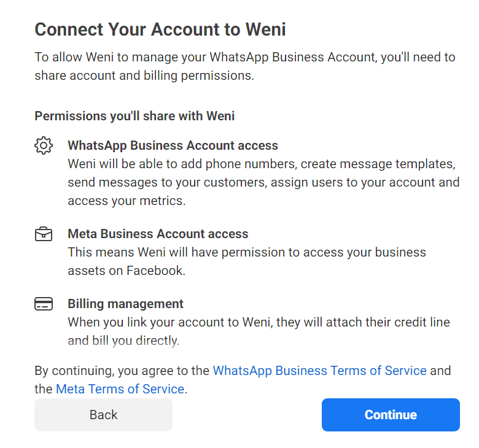479x448 pixels.
Task: Select the "Billing management" title
Action: pos(125,304)
